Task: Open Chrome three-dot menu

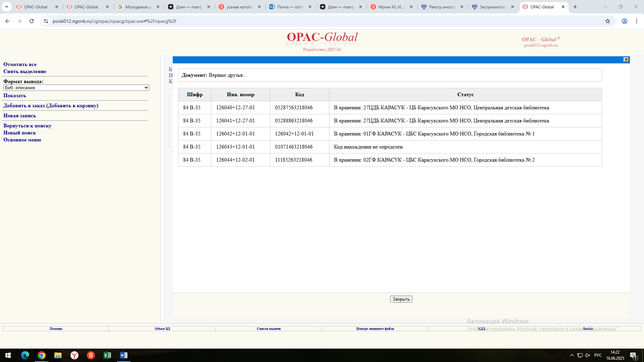Action: [x=637, y=21]
